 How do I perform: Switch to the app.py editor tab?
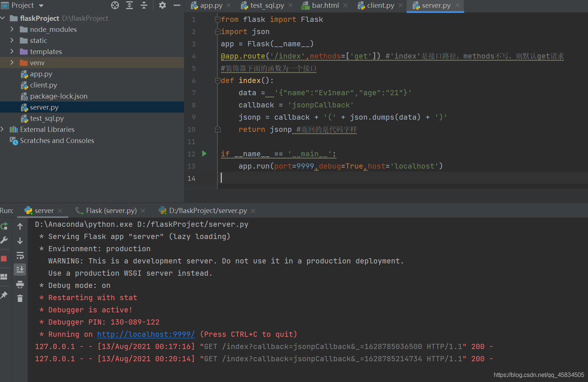point(211,6)
